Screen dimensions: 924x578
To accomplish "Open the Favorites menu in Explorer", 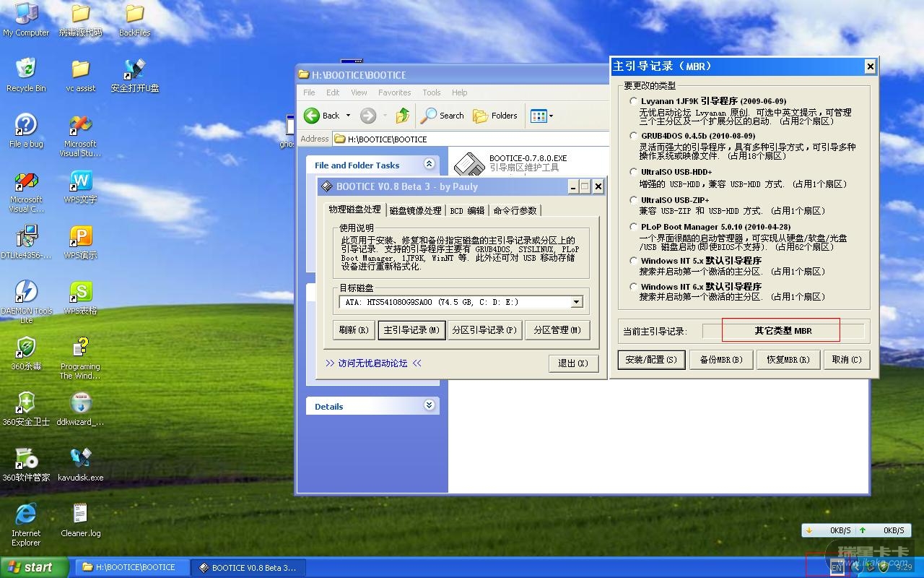I will (395, 92).
